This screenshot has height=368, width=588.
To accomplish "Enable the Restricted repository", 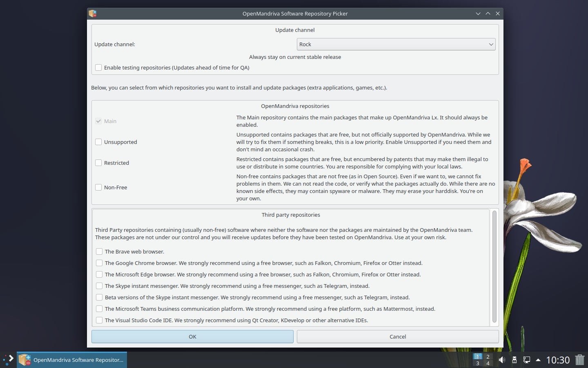I will click(x=98, y=163).
